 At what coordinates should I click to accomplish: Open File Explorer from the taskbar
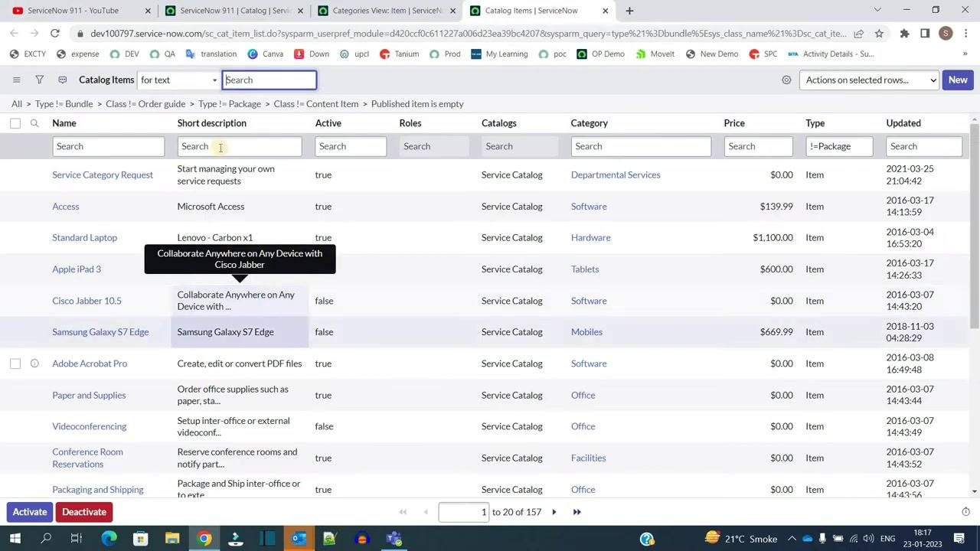(172, 539)
